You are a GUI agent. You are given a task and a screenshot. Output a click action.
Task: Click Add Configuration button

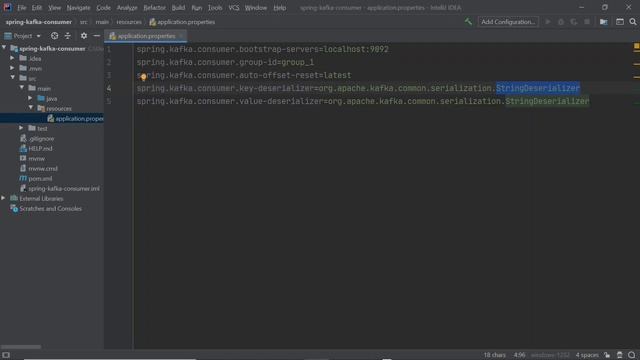(508, 22)
